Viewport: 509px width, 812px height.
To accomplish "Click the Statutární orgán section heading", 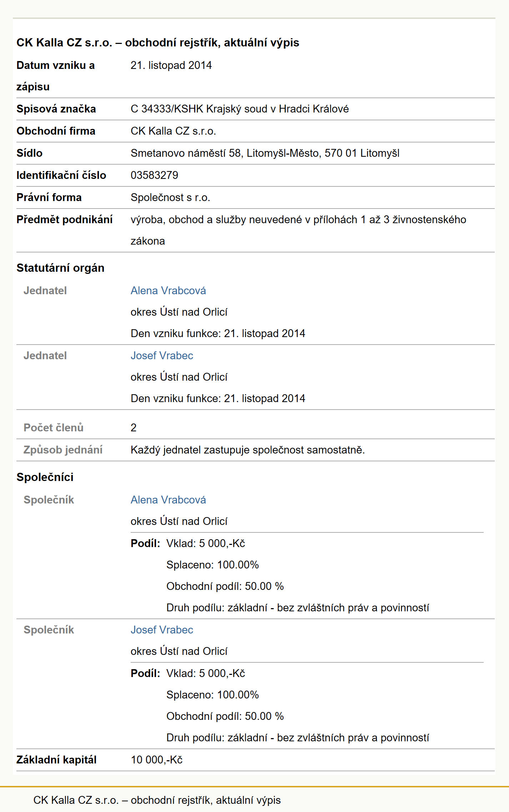I will point(60,268).
